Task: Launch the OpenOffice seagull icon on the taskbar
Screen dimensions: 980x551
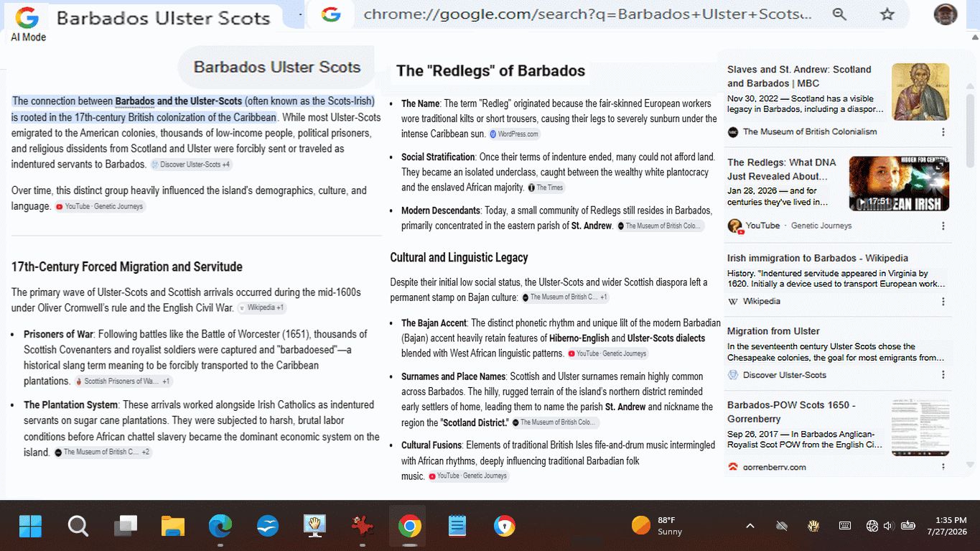Action: (268, 527)
